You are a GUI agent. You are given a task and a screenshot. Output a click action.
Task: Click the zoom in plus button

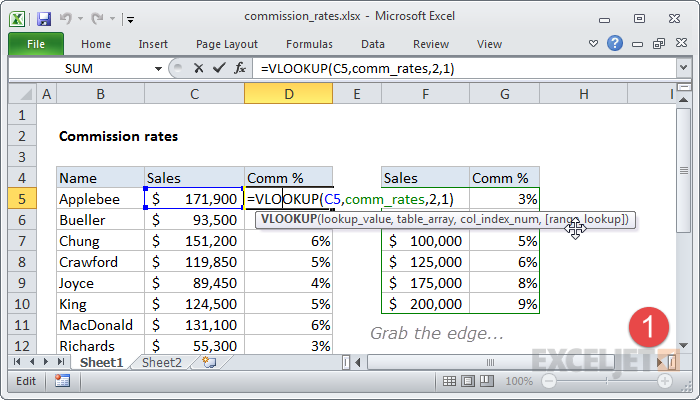[665, 381]
